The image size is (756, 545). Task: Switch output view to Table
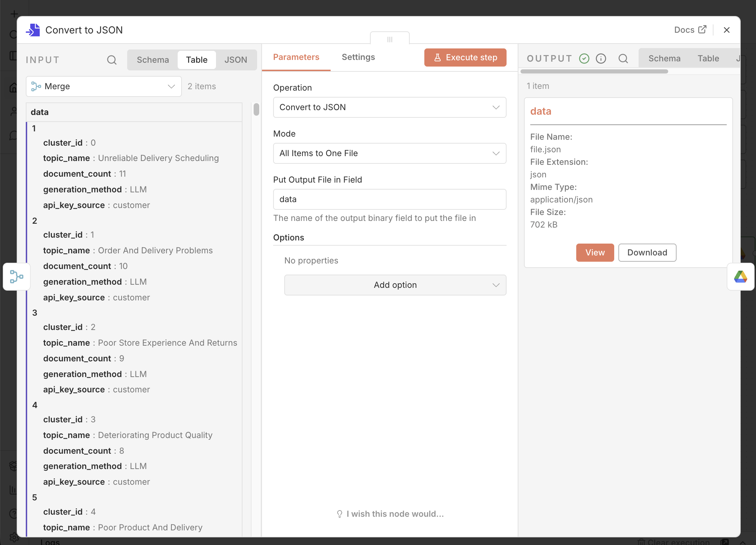coord(708,59)
